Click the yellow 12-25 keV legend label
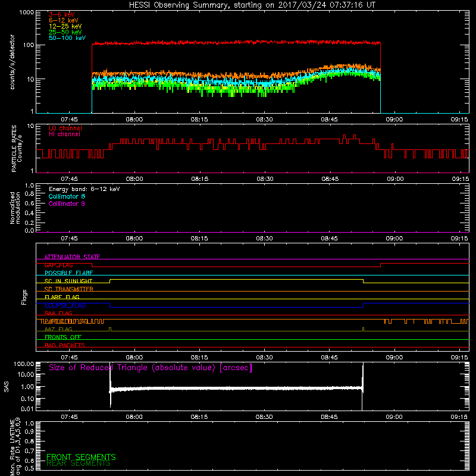476x476 pixels. 65,26
